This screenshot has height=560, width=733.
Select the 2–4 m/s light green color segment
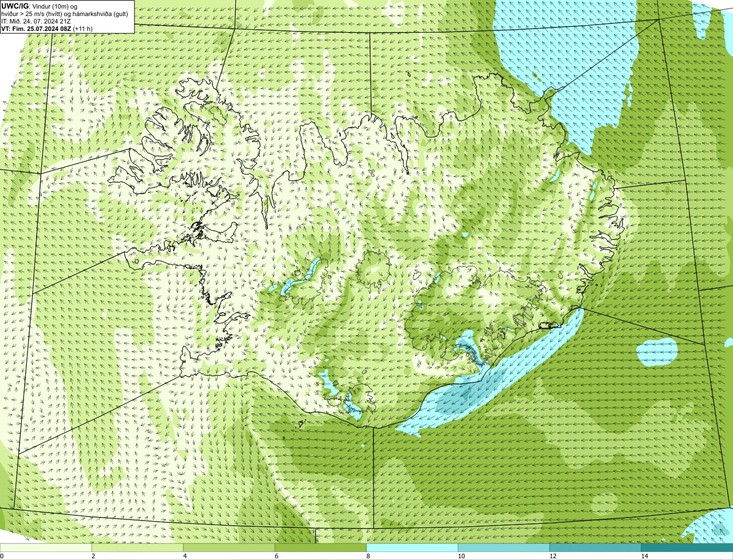[x=137, y=547]
